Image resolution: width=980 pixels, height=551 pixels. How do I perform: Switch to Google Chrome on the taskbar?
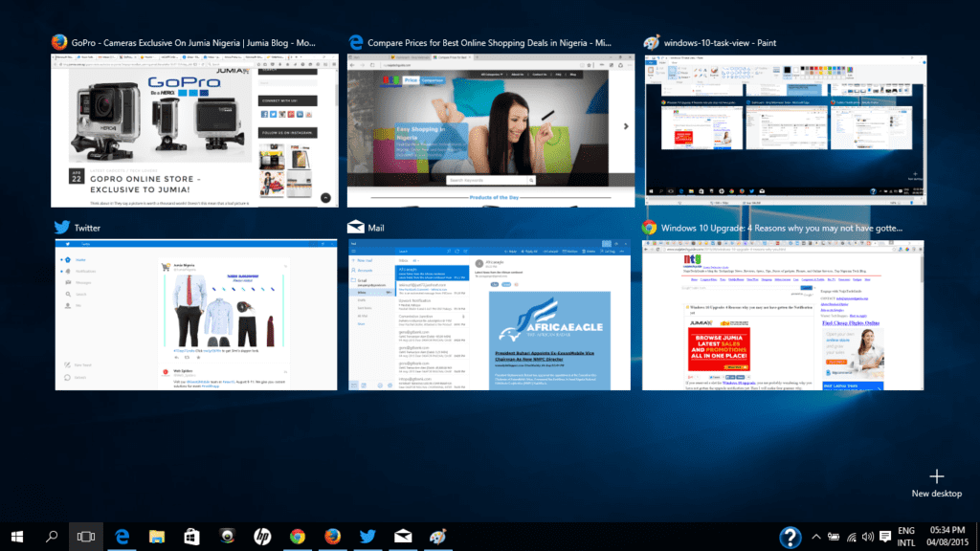pyautogui.click(x=298, y=537)
